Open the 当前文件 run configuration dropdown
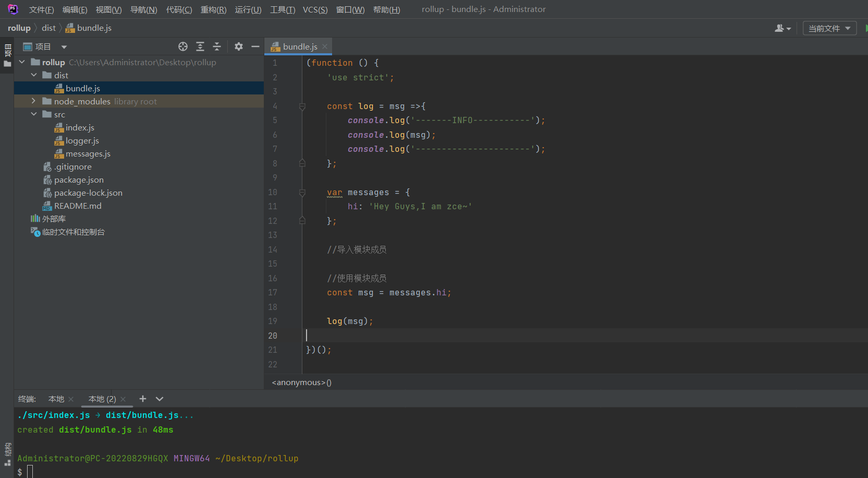Viewport: 868px width, 478px height. pyautogui.click(x=829, y=28)
